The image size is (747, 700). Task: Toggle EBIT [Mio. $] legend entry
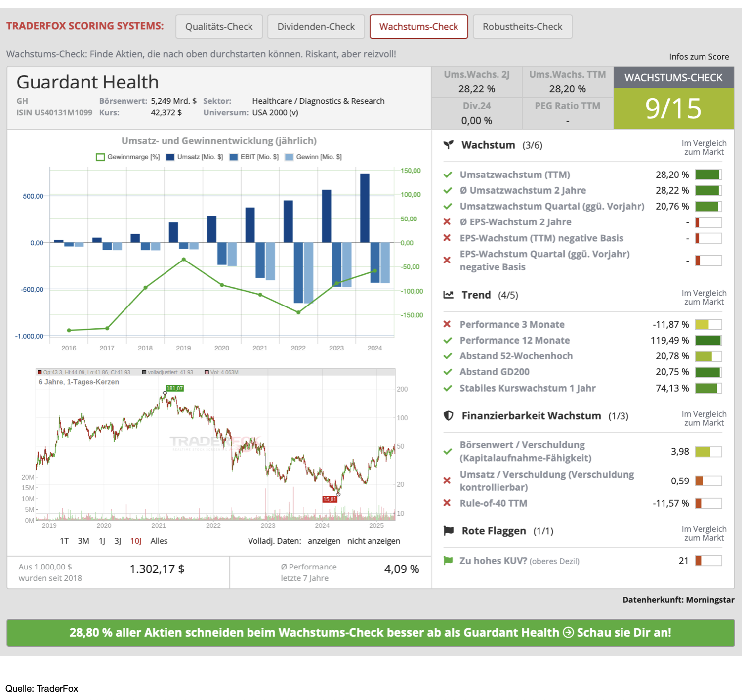click(254, 157)
